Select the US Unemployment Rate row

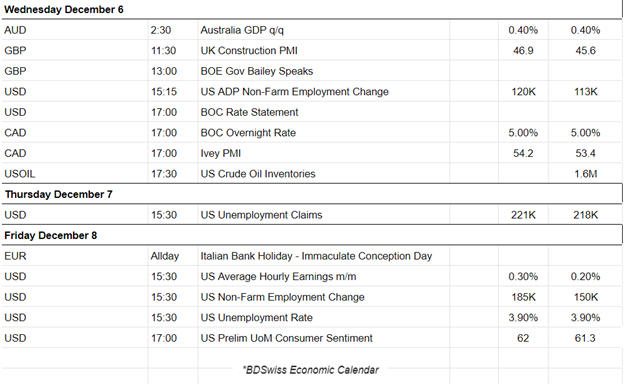point(312,318)
